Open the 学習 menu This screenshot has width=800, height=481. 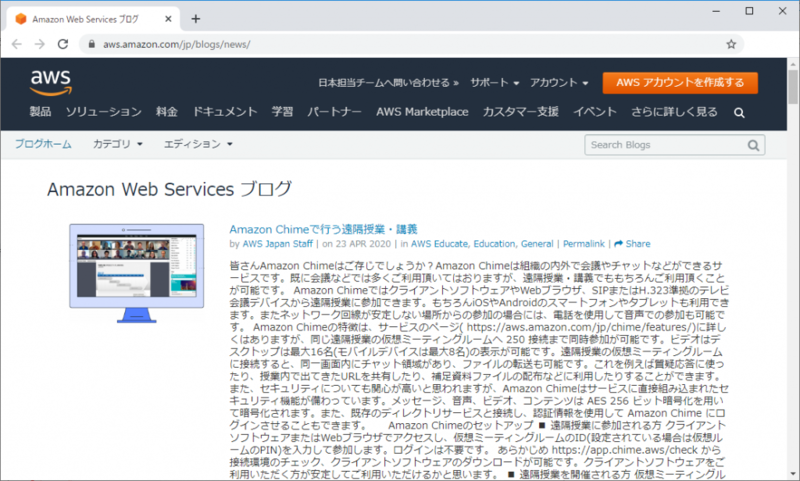click(282, 112)
